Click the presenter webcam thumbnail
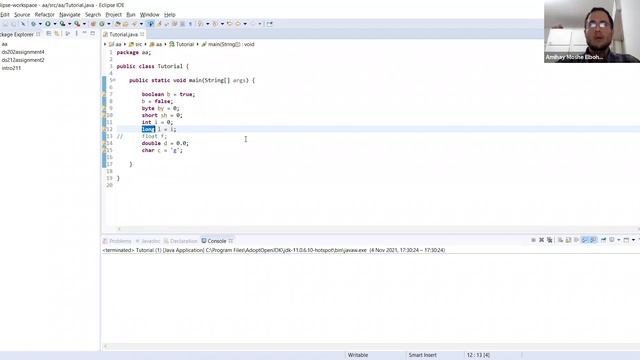The image size is (640, 360). (x=592, y=31)
